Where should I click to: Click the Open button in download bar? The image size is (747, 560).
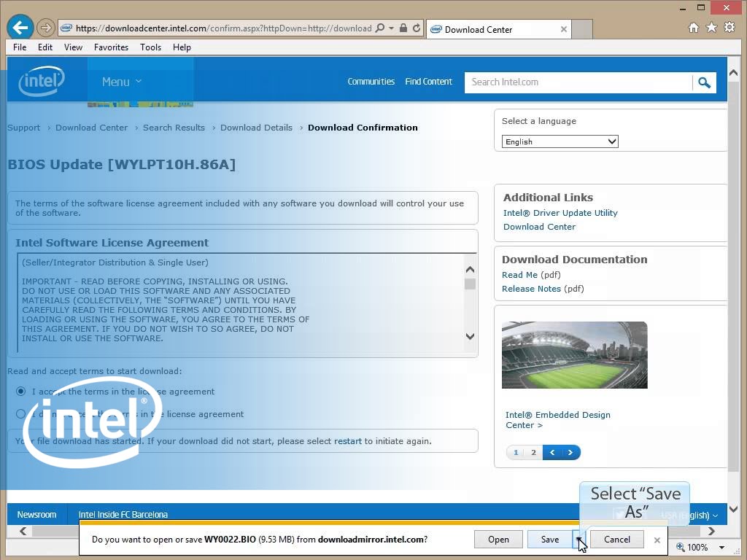pyautogui.click(x=498, y=540)
